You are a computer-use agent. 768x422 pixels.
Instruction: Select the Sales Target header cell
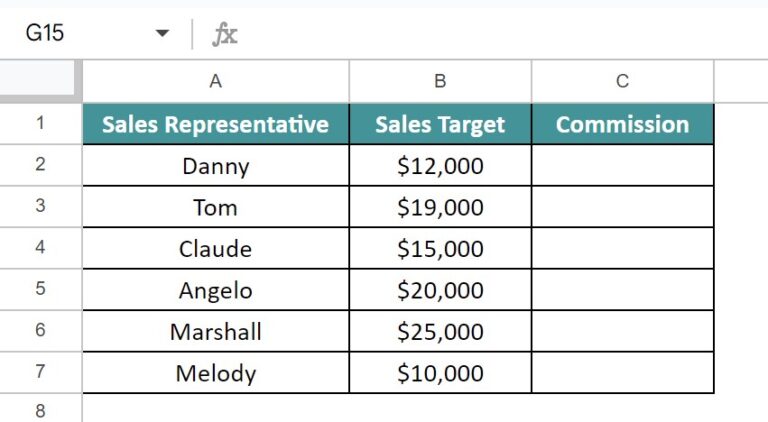pos(440,124)
